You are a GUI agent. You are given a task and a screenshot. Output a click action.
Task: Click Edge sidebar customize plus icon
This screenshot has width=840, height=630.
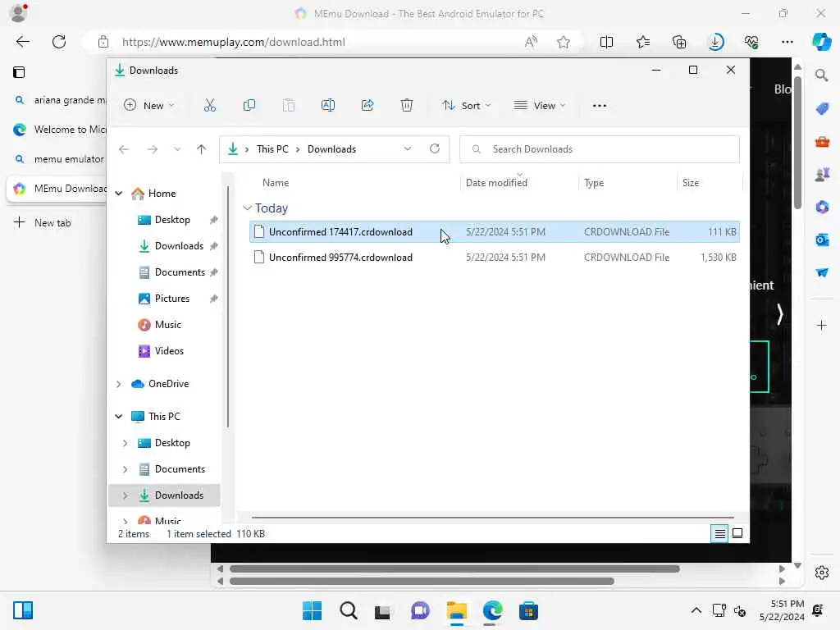(822, 325)
